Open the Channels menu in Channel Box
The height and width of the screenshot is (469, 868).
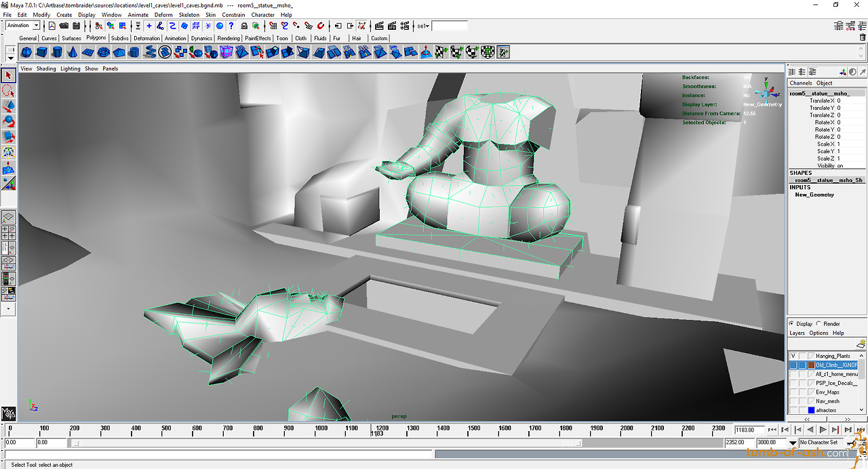click(801, 83)
